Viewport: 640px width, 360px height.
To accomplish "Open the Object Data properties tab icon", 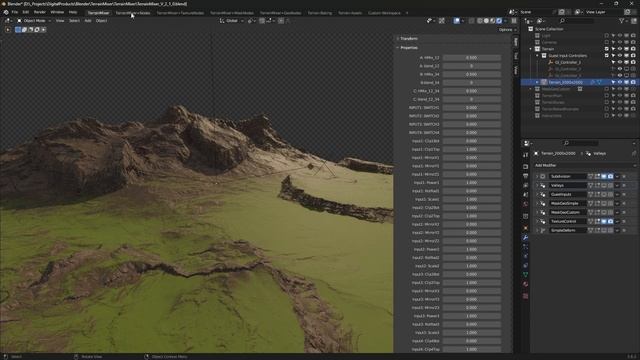I will point(525,275).
